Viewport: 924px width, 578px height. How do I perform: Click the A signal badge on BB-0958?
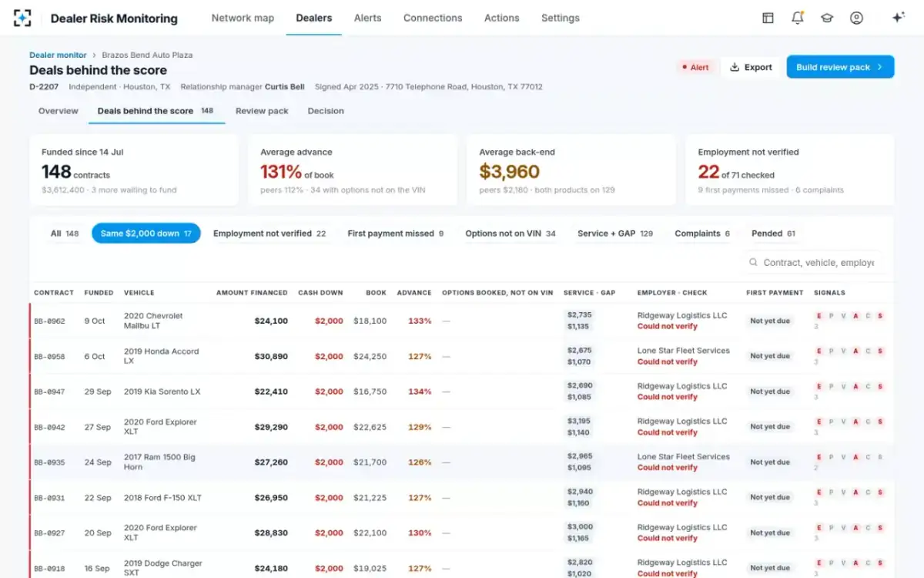[x=855, y=351]
